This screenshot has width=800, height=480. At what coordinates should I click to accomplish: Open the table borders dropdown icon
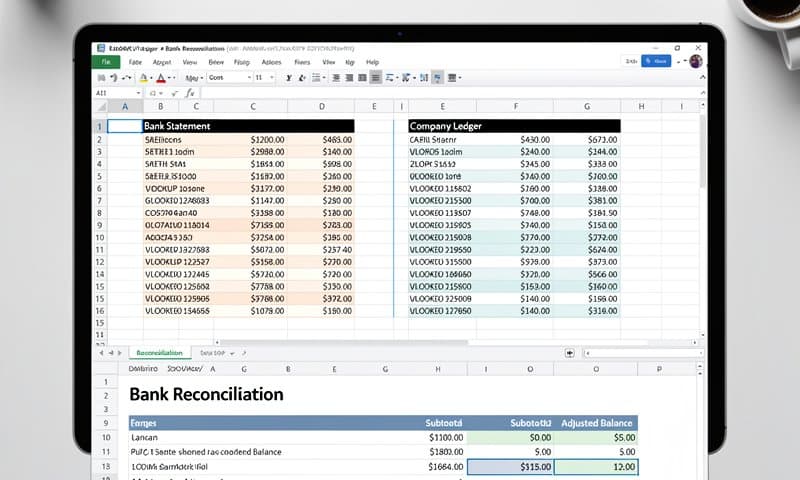tap(454, 78)
